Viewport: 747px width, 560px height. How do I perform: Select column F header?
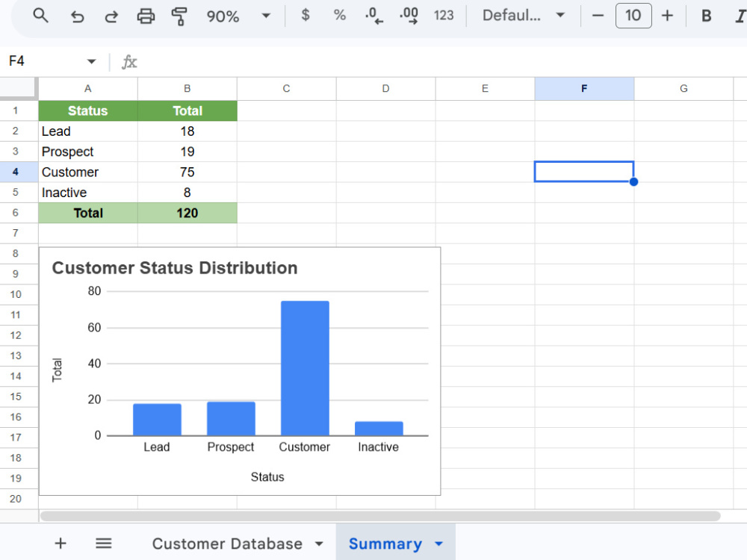[x=584, y=89]
